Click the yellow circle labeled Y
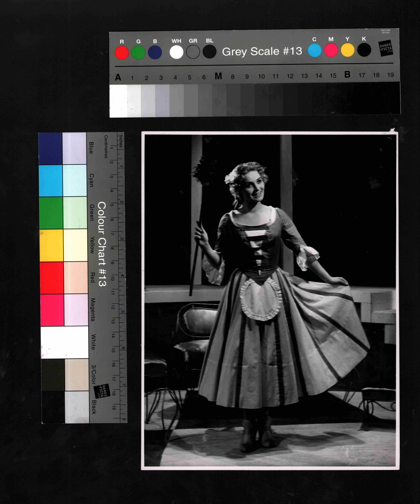 (x=348, y=50)
